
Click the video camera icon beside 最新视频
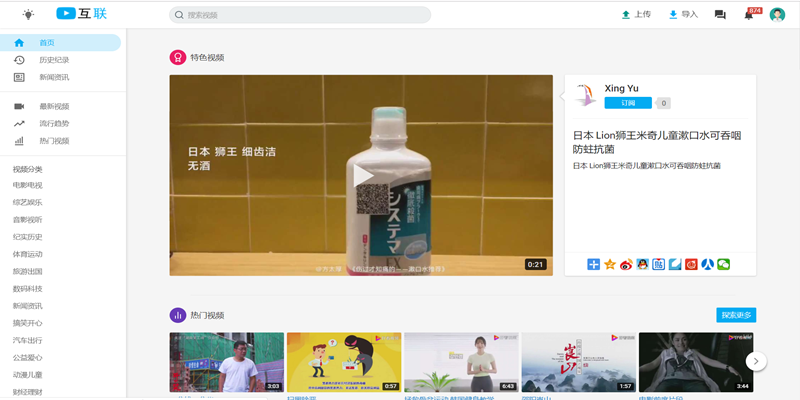coord(19,107)
